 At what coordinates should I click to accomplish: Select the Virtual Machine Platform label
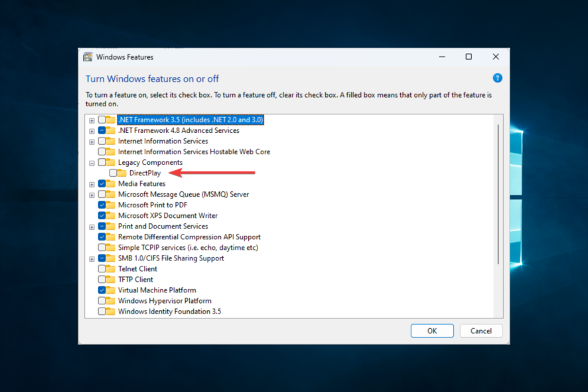[x=157, y=290]
